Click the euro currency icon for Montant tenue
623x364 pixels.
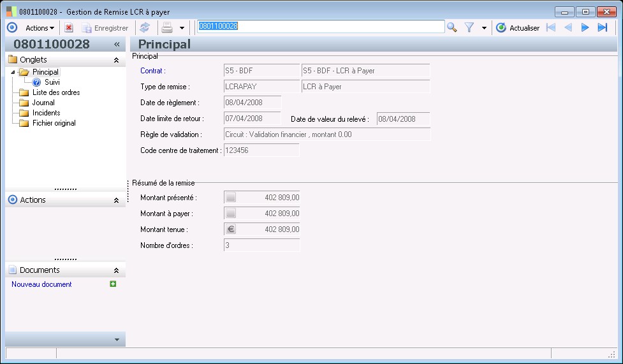coord(231,229)
